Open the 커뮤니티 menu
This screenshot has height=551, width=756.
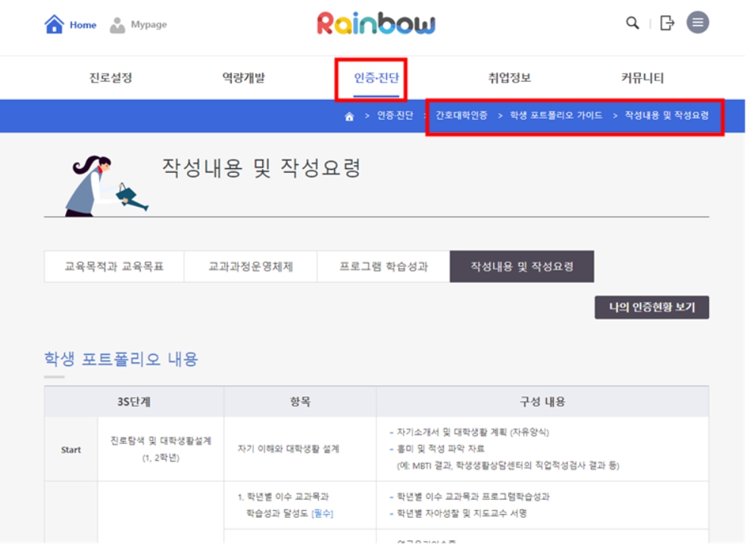click(642, 78)
